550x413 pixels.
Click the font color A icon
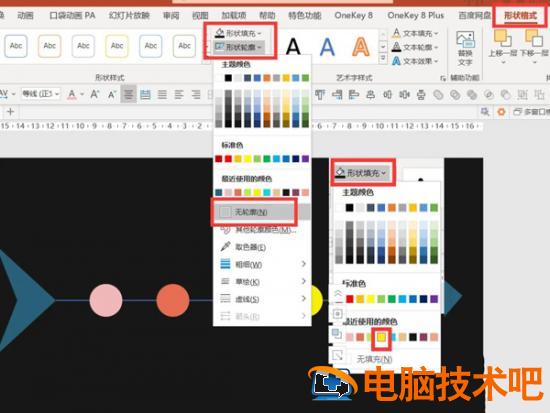pyautogui.click(x=72, y=94)
